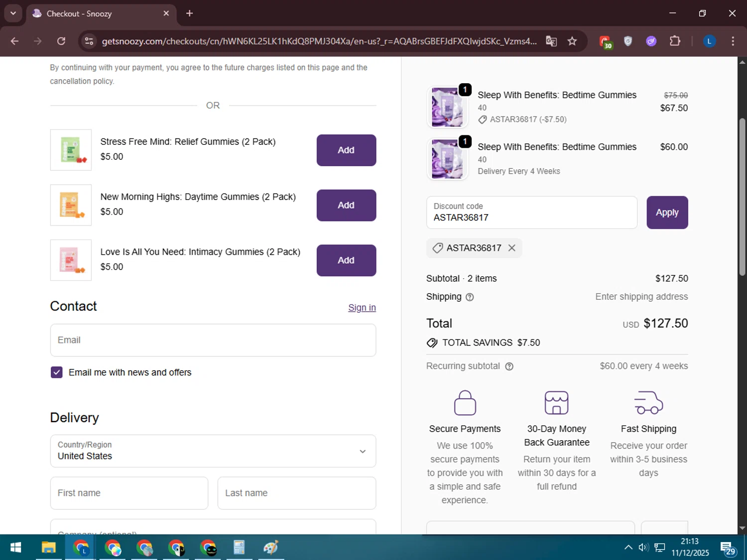Click the translate page icon

(551, 41)
